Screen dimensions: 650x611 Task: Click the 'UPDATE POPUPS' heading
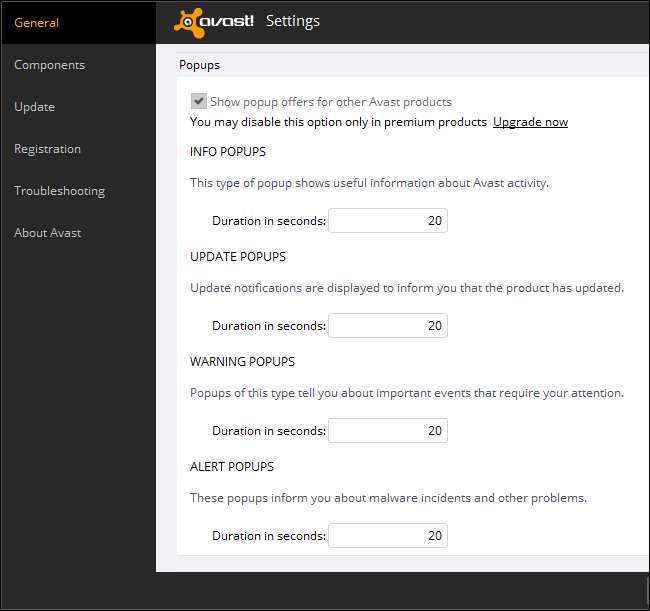pos(238,257)
